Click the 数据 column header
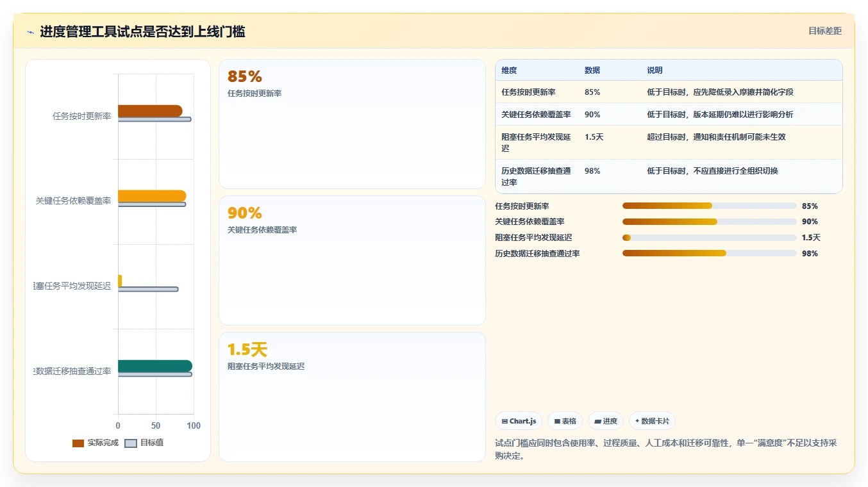The image size is (868, 487). point(592,70)
